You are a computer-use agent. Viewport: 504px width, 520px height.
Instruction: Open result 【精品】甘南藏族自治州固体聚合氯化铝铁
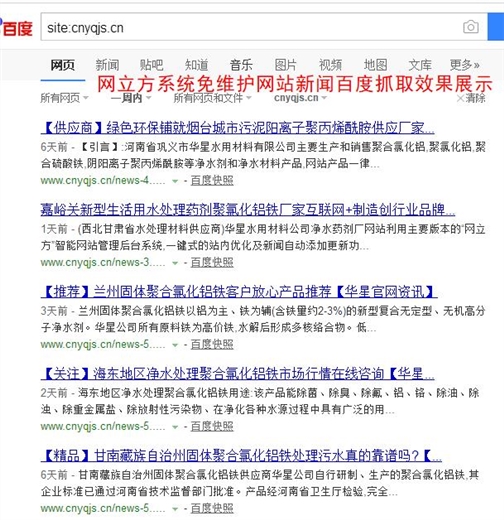(241, 456)
